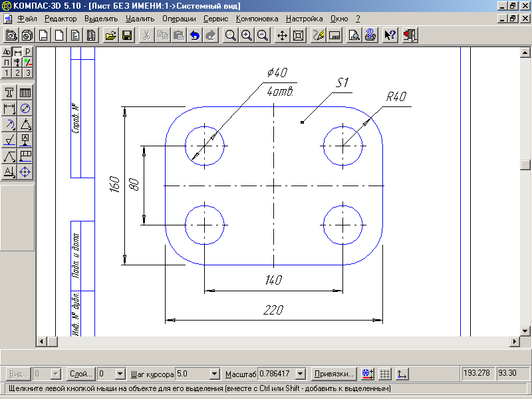Click the 3D solid model document icon
Viewport: 532px width, 399px height.
pos(27,35)
